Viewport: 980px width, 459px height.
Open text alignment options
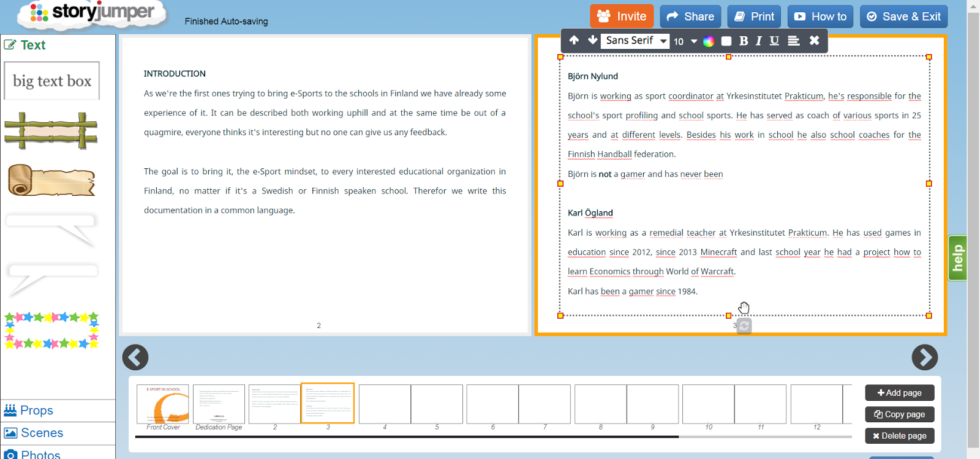point(793,41)
